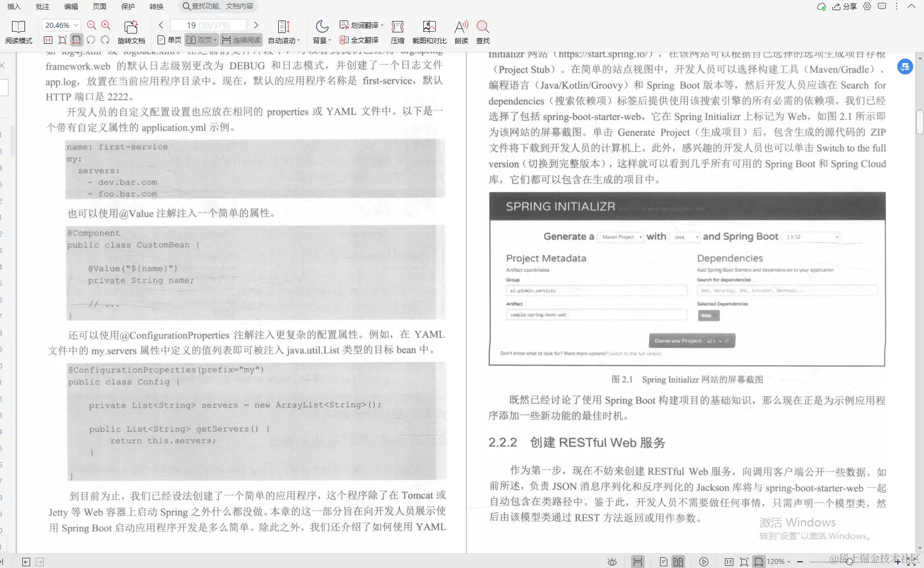Open the three-dot more menu
This screenshot has height=568, width=924.
(897, 7)
